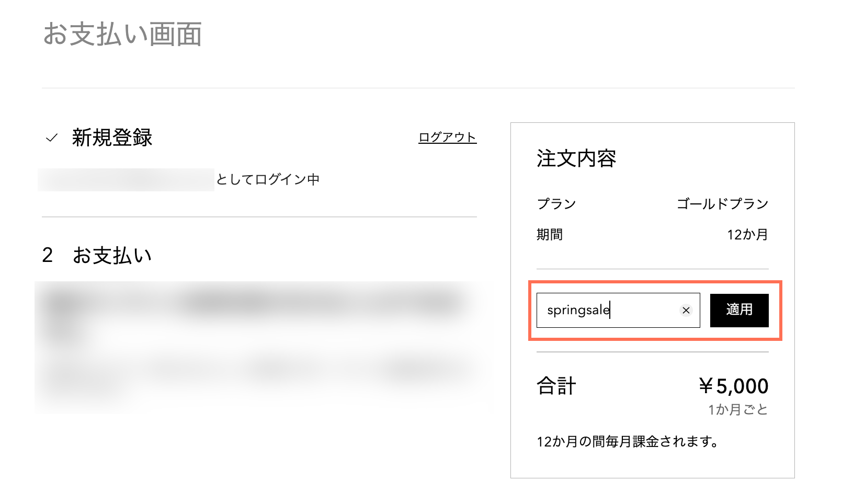
Task: Select the お支払い step heading
Action: pos(112,255)
